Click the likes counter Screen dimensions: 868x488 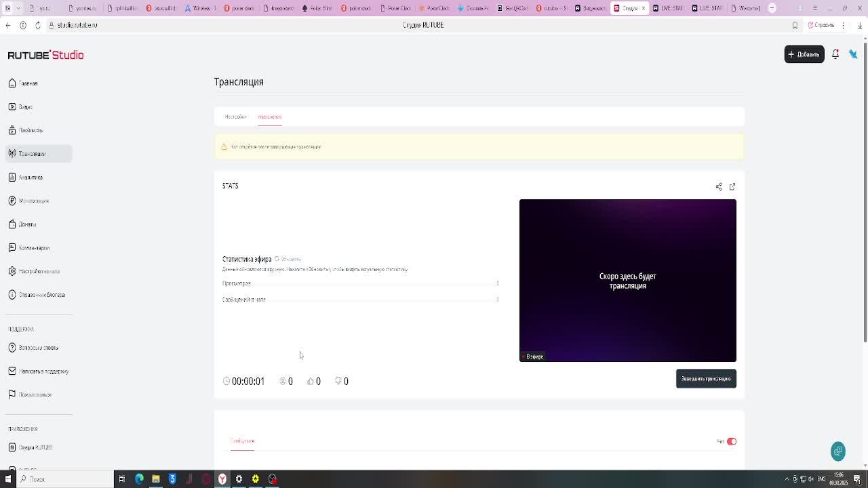314,382
